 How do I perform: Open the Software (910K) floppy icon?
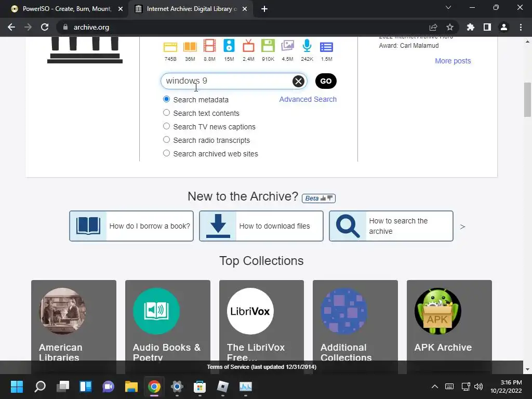coord(268,46)
